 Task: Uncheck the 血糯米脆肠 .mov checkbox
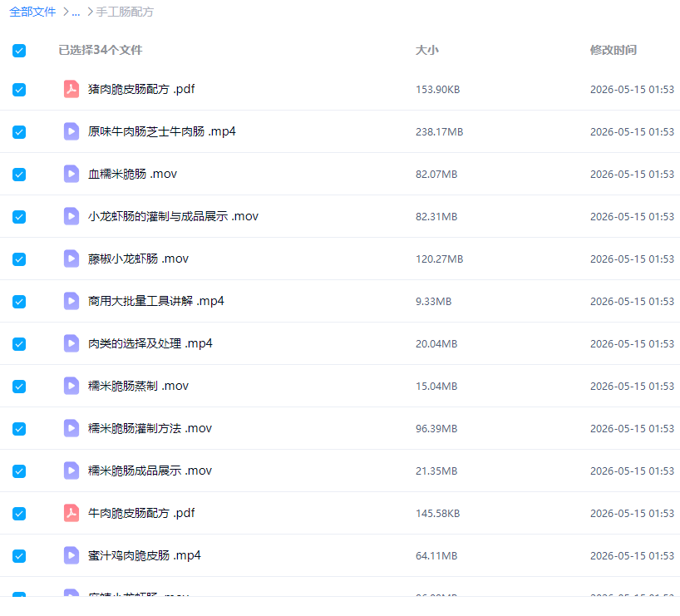point(19,175)
